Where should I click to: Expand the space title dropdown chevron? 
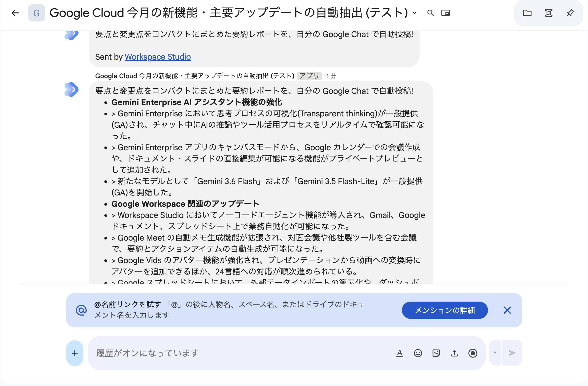coord(415,13)
